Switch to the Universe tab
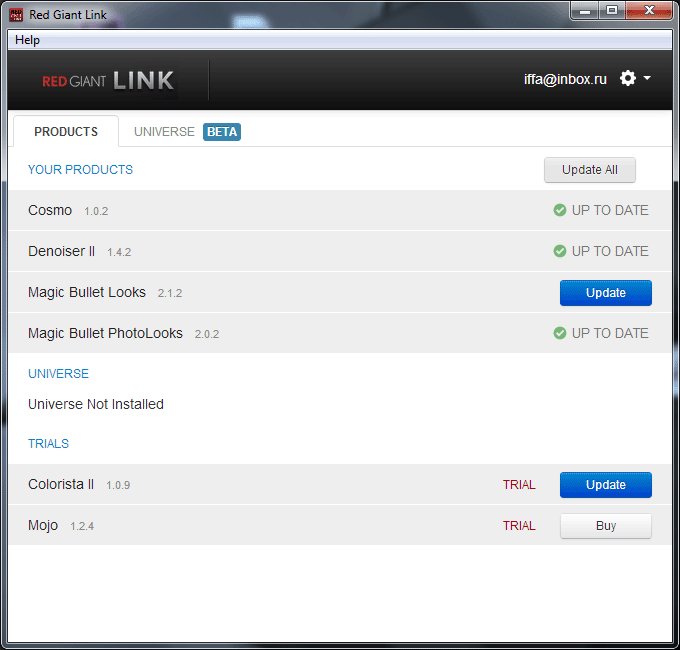 pyautogui.click(x=164, y=131)
